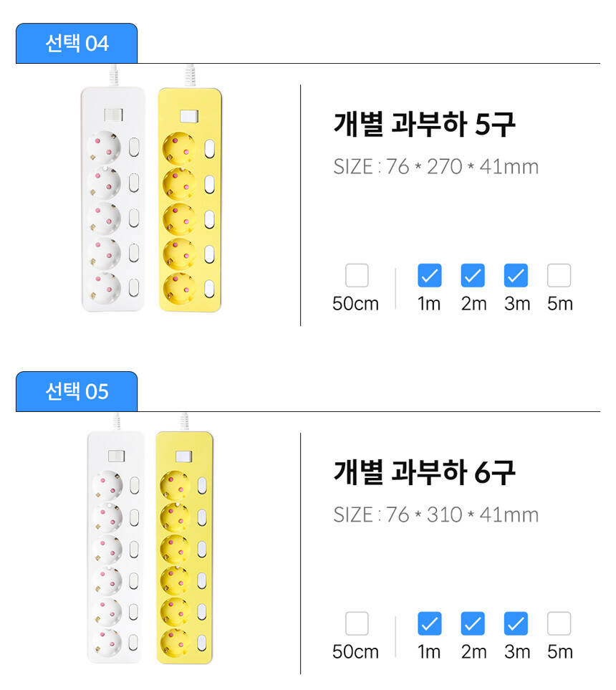Uncheck the 2m option for 개별 과부하 6구
Image resolution: width=616 pixels, height=690 pixels.
(x=473, y=624)
